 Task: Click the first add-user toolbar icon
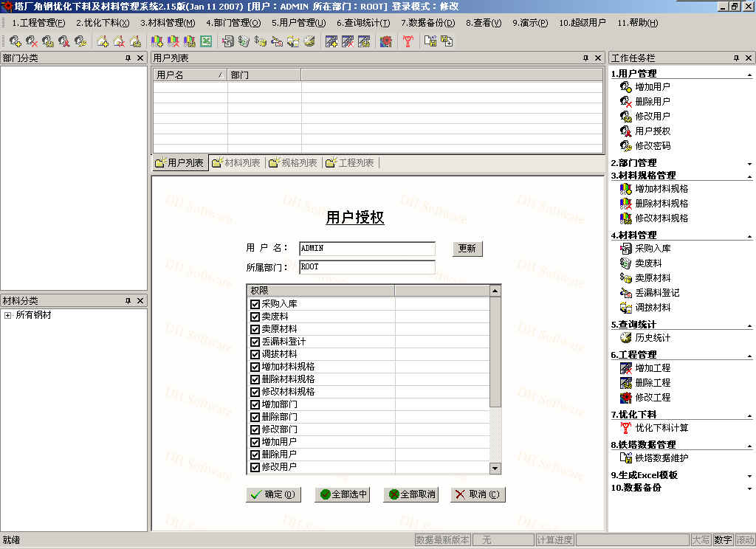point(15,41)
